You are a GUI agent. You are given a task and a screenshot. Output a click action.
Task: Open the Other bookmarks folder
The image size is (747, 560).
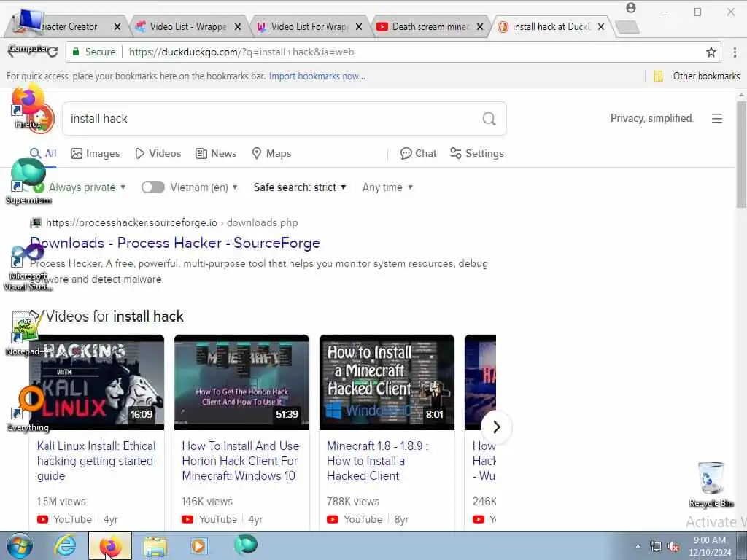point(697,76)
